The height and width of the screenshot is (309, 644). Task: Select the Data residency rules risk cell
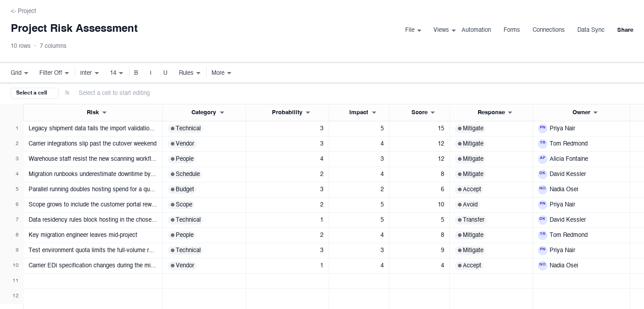[93, 220]
